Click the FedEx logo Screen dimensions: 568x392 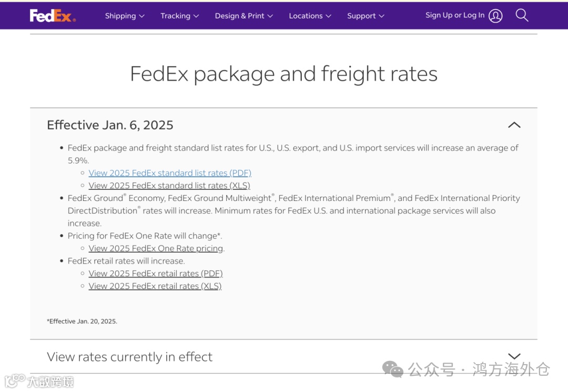(x=53, y=16)
